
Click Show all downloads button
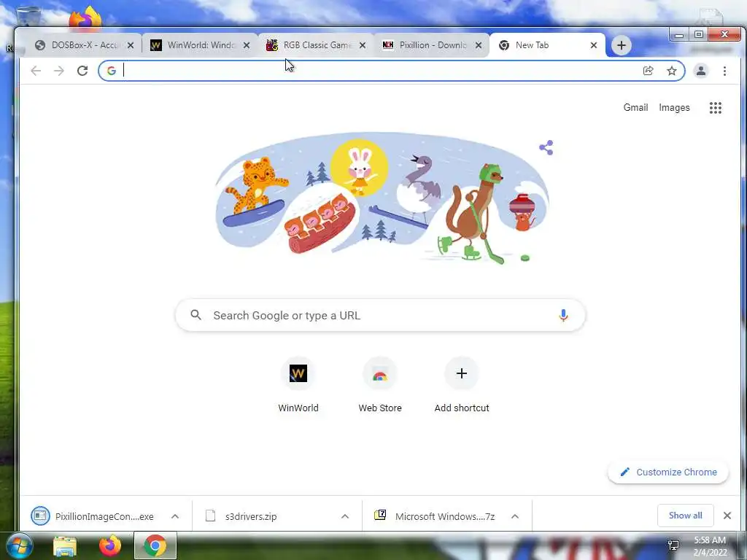tap(685, 516)
